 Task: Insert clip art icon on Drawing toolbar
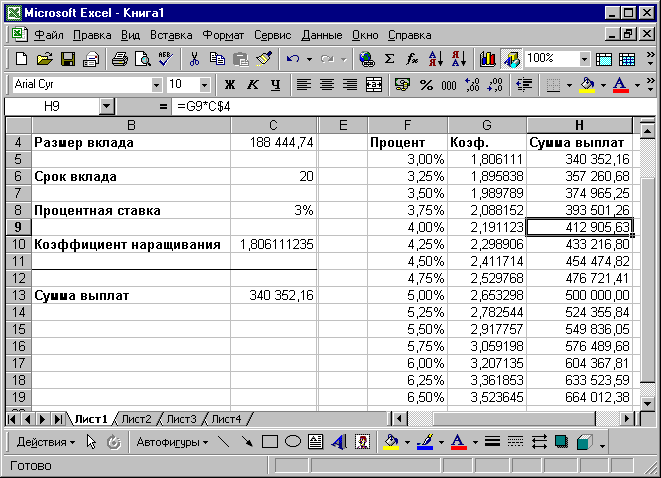362,442
